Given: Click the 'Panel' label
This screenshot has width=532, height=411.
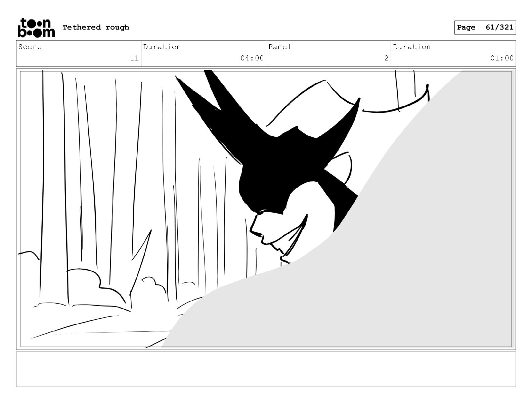Looking at the screenshot, I should [x=280, y=47].
